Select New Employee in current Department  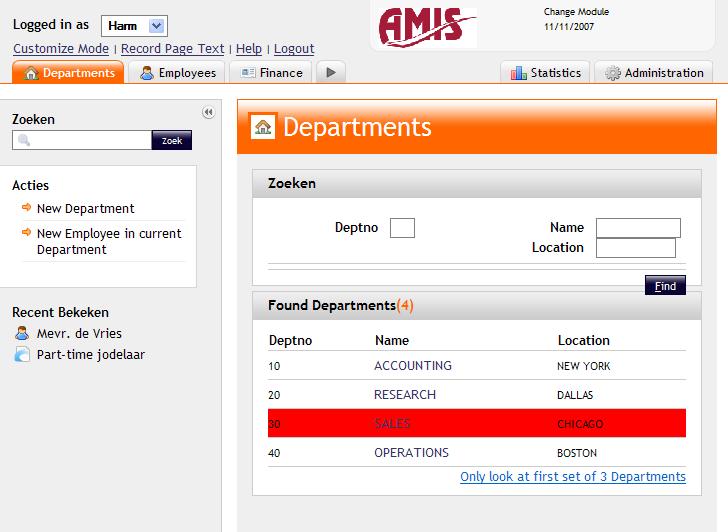(x=109, y=241)
